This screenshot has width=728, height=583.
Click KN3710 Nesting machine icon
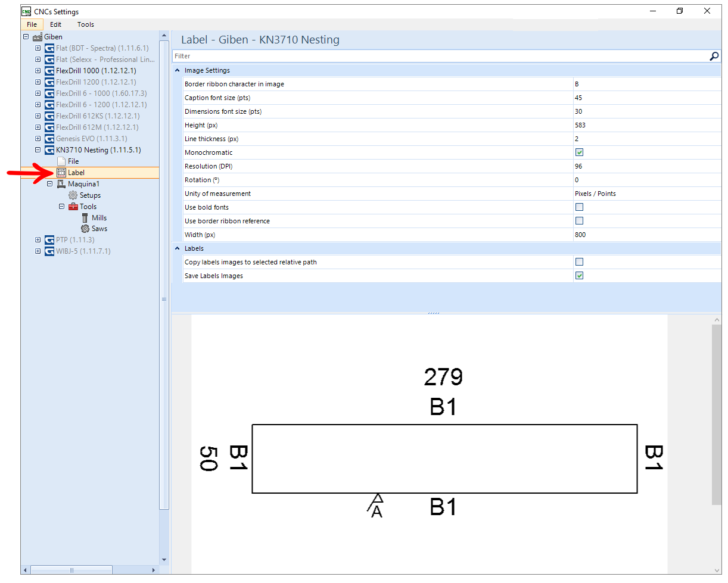click(x=49, y=150)
